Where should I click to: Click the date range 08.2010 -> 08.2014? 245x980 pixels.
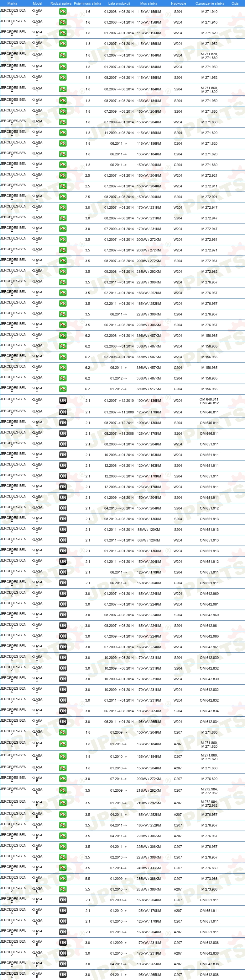119,519
